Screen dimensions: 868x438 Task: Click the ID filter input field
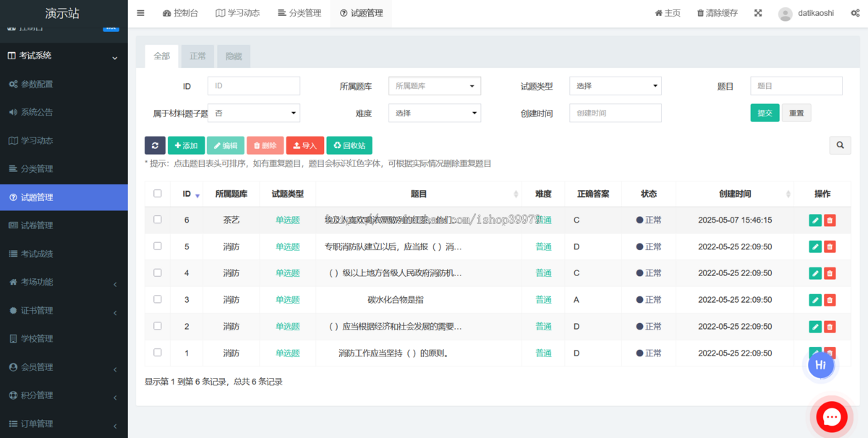click(x=254, y=86)
